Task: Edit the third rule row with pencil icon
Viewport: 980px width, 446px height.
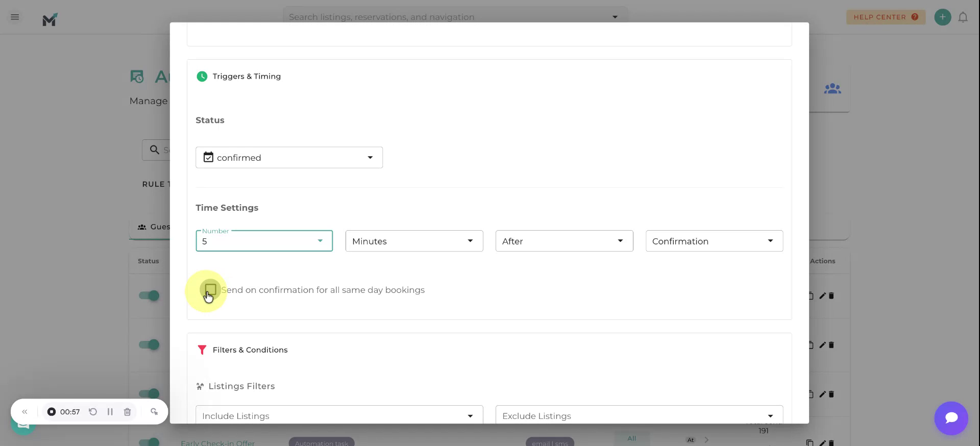Action: click(x=822, y=394)
